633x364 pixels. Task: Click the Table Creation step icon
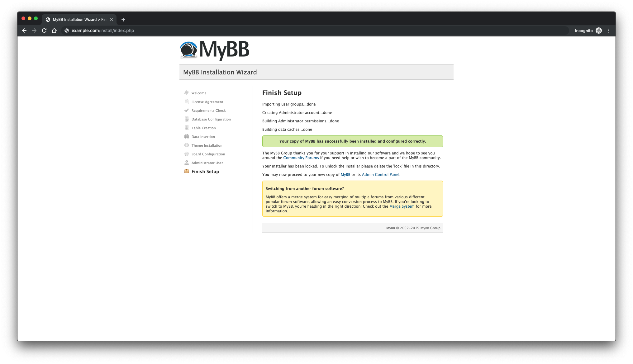coord(186,128)
